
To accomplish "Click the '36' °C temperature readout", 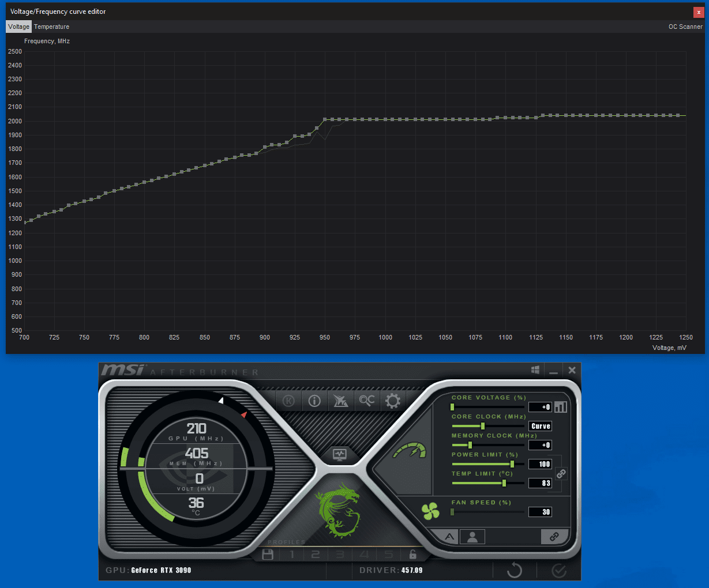I will pyautogui.click(x=196, y=503).
